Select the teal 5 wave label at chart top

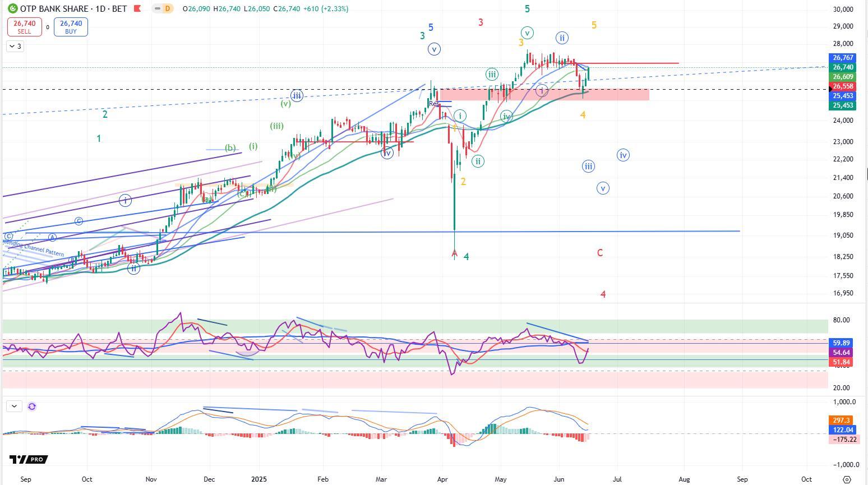click(x=527, y=9)
